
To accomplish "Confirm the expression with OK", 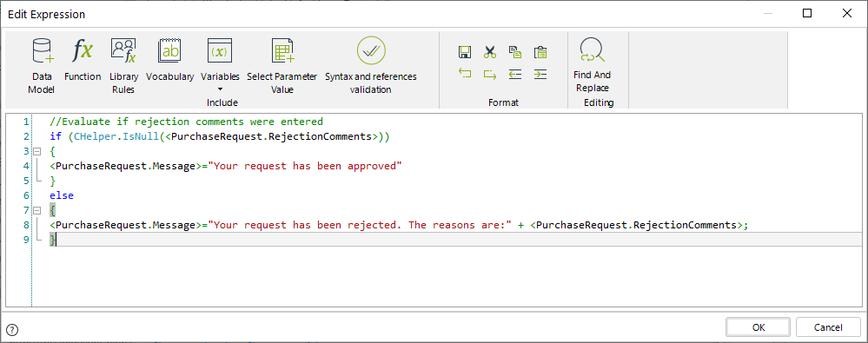I will 759,327.
